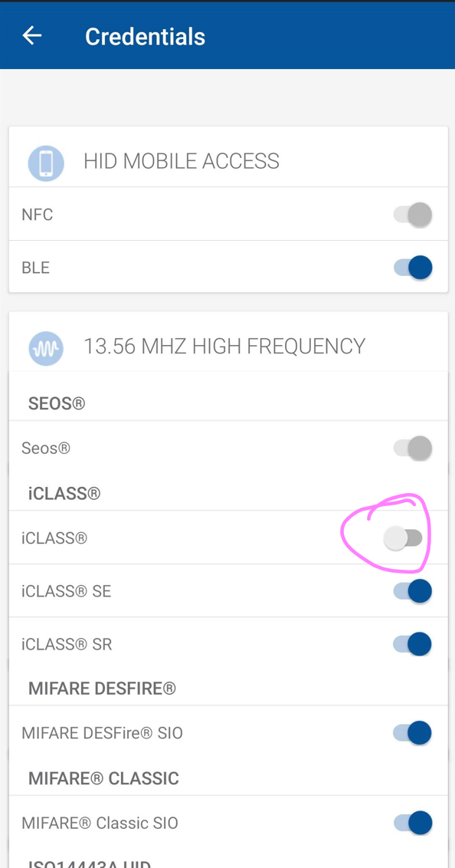The image size is (455, 868).
Task: Tap the HID Mobile Access phone icon
Action: point(46,163)
